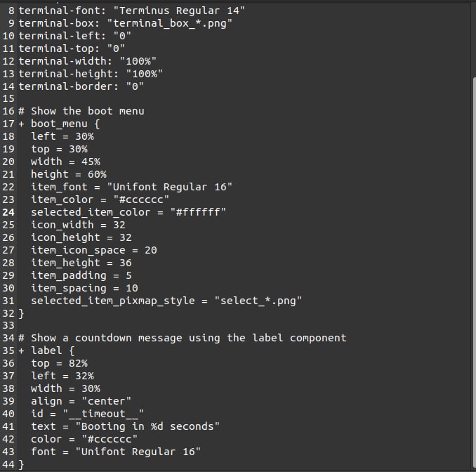Click line number 24 in the gutter

click(8, 212)
